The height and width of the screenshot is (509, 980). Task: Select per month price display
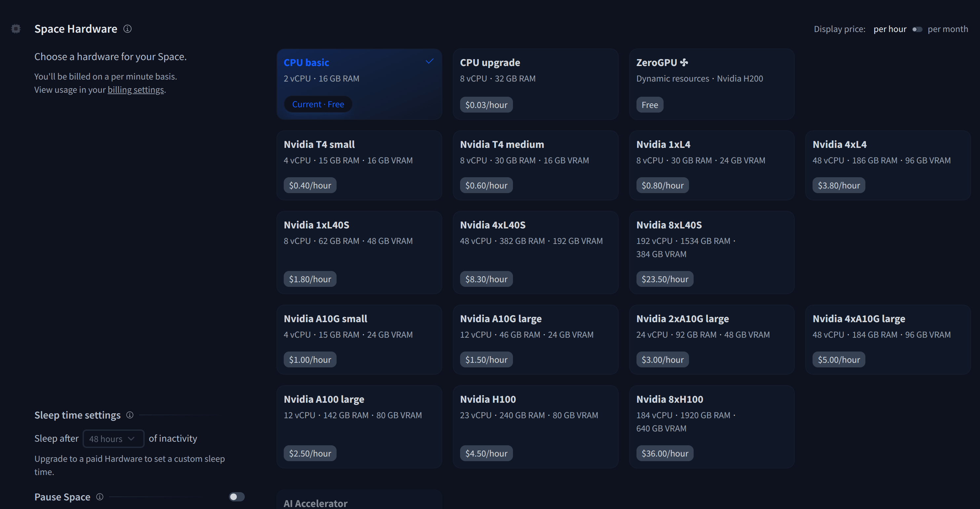click(x=948, y=29)
